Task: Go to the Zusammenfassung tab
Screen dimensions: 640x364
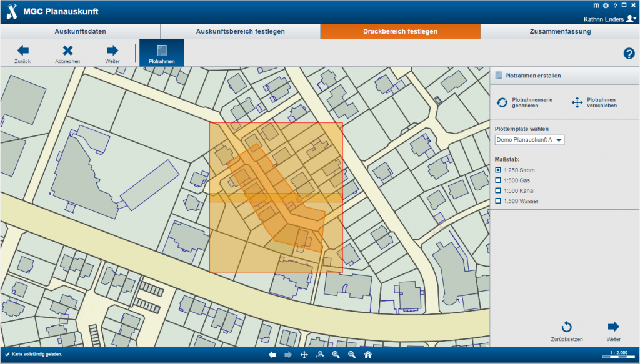Action: tap(559, 31)
